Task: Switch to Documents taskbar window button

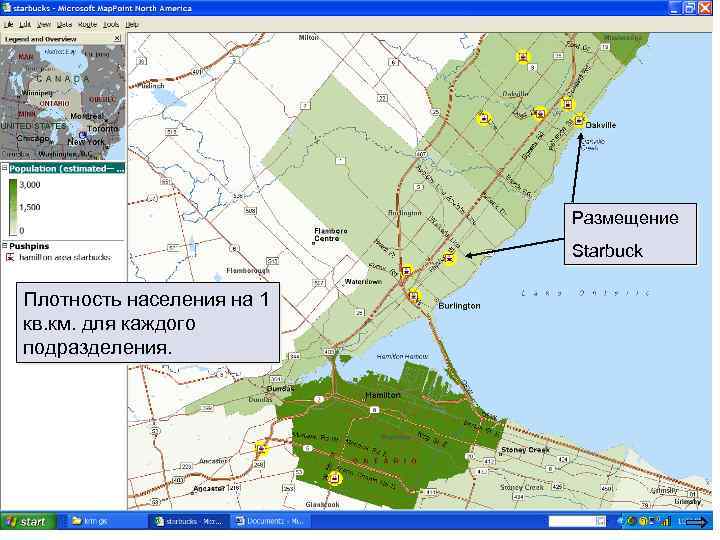Action: coord(270,521)
